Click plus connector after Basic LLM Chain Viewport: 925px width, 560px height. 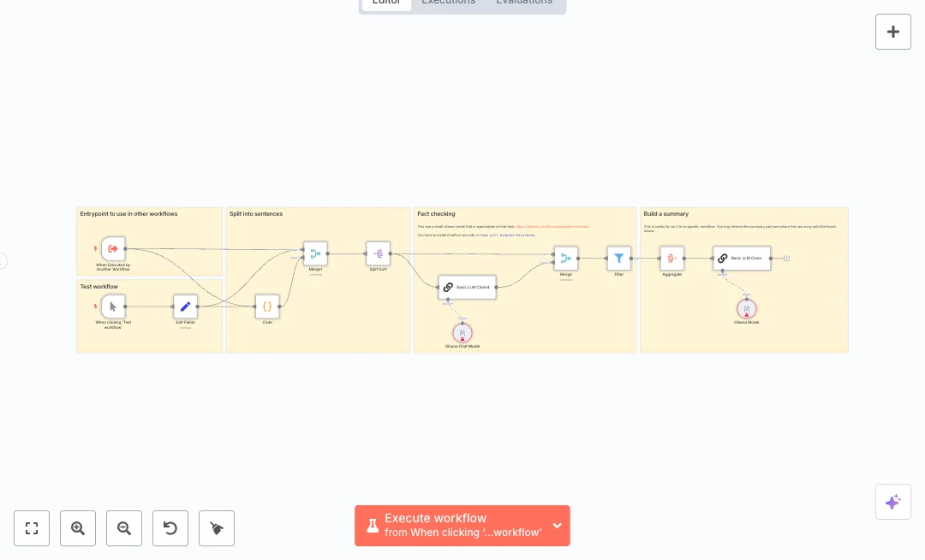(786, 258)
